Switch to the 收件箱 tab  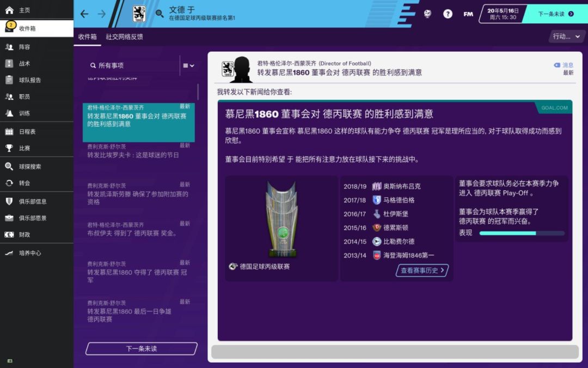(x=87, y=37)
